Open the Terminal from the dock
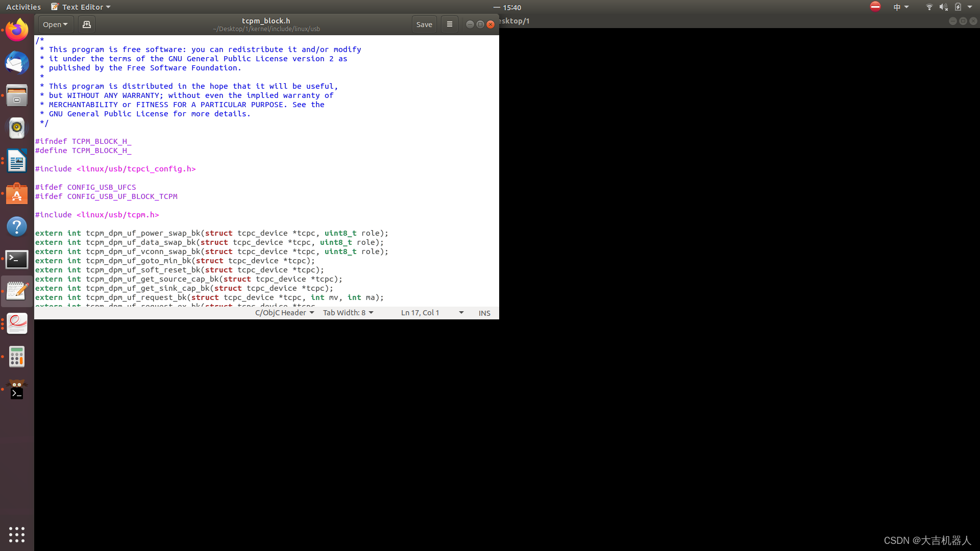This screenshot has width=980, height=551. (17, 259)
